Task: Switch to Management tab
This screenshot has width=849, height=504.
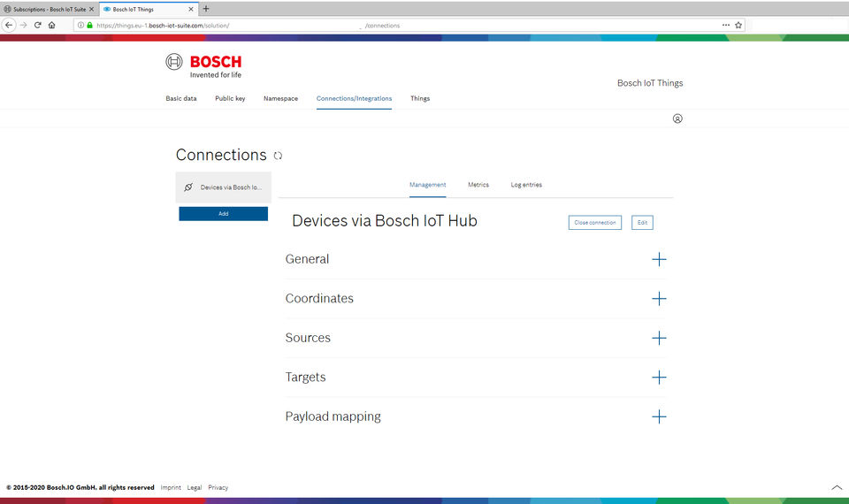Action: tap(428, 185)
